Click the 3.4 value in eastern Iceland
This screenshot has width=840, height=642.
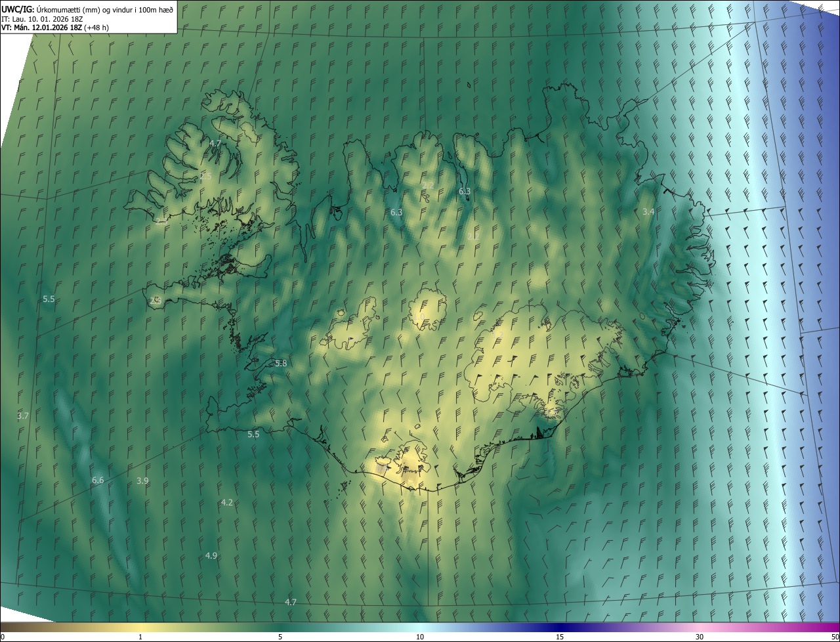click(x=648, y=211)
